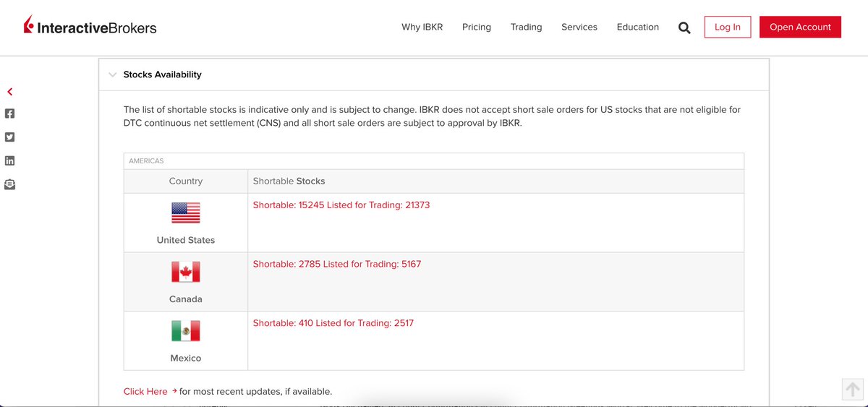
Task: Click the Canada country name
Action: 186,299
